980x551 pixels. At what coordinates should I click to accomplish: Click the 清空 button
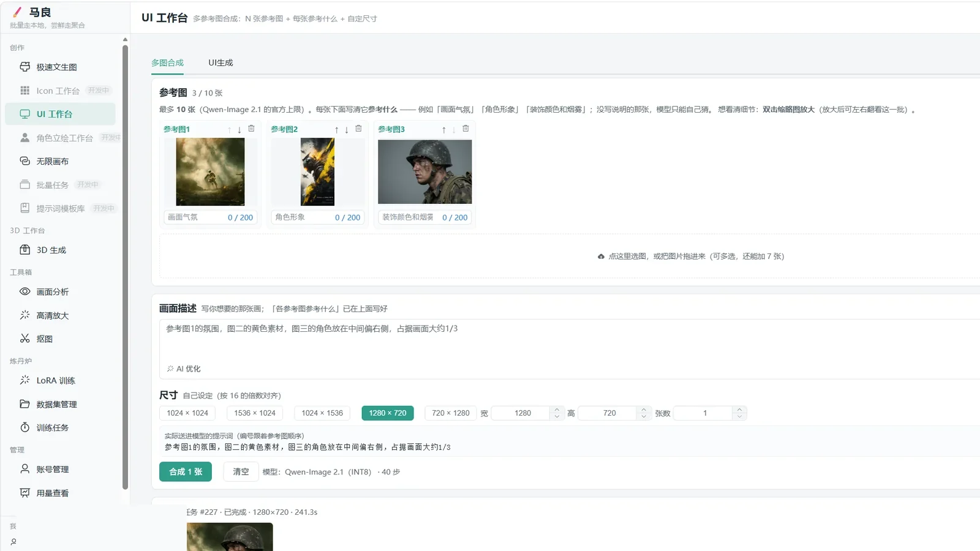click(x=241, y=472)
